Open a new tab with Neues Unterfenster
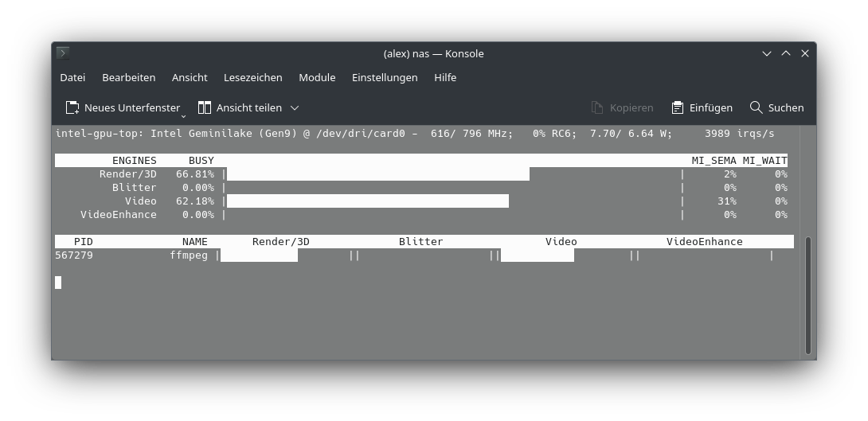Image resolution: width=868 pixels, height=421 pixels. pyautogui.click(x=122, y=107)
